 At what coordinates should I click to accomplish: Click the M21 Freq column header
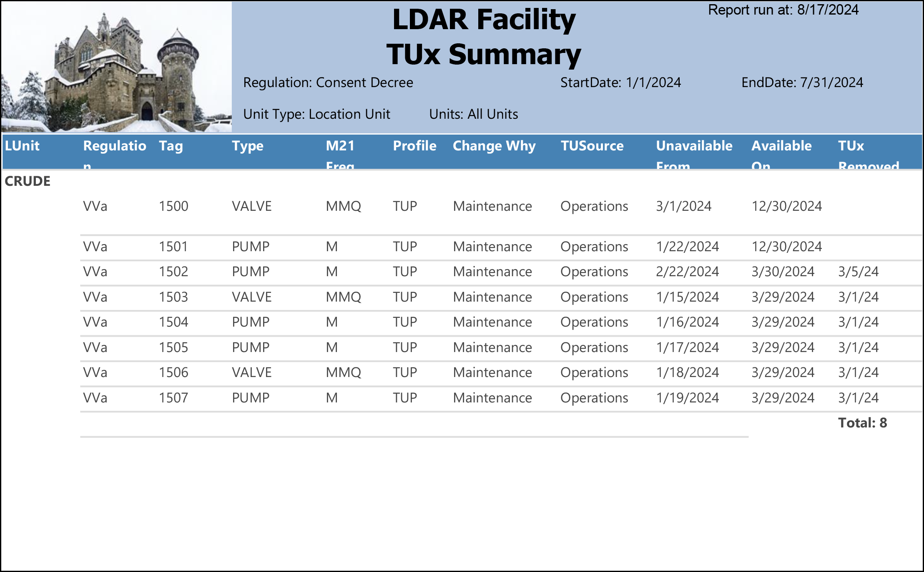[340, 153]
